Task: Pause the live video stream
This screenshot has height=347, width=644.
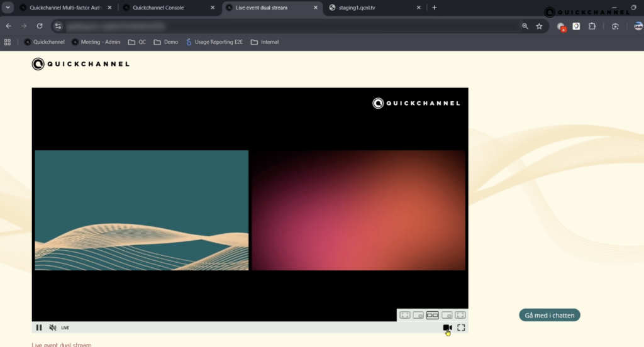Action: [x=39, y=328]
